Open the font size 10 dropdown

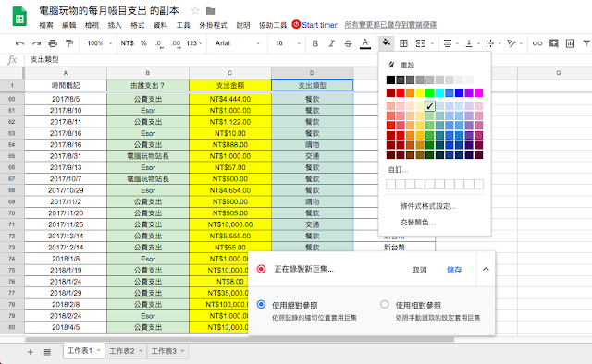tap(288, 43)
